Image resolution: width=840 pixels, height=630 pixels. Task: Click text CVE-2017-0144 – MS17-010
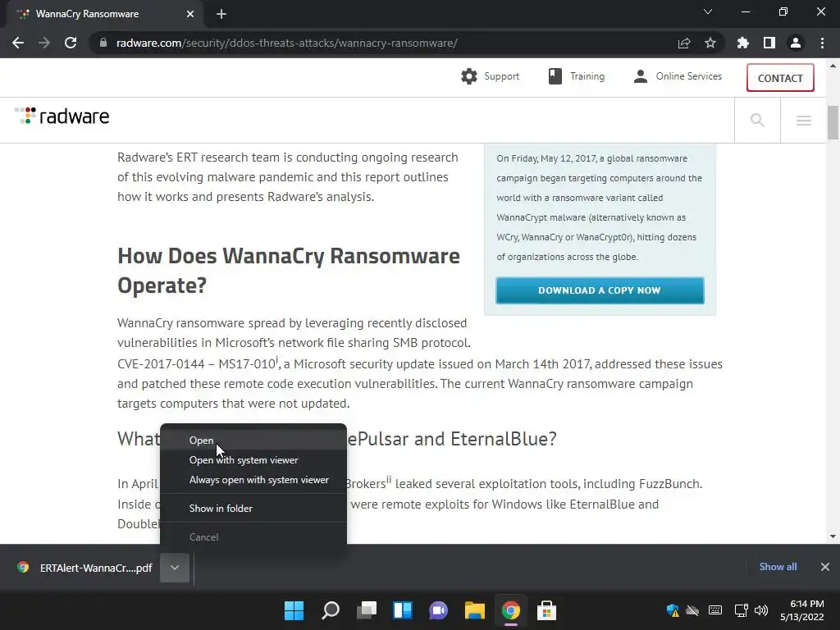click(197, 364)
